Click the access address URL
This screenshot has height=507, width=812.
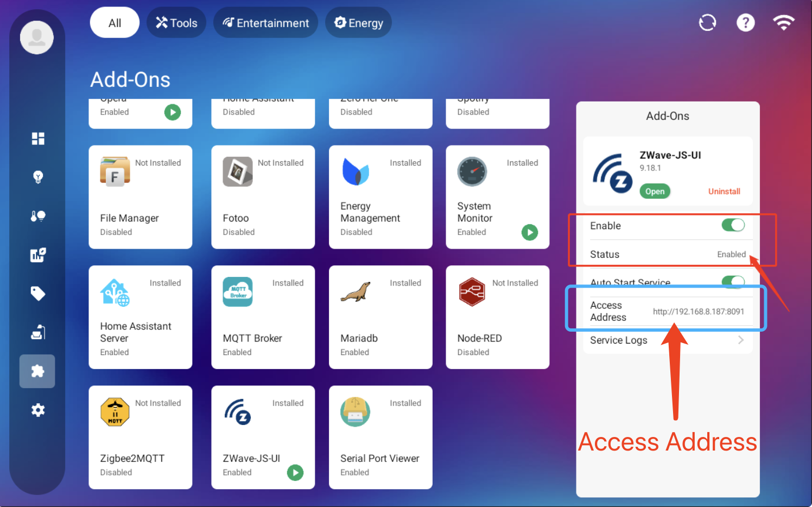pos(698,312)
